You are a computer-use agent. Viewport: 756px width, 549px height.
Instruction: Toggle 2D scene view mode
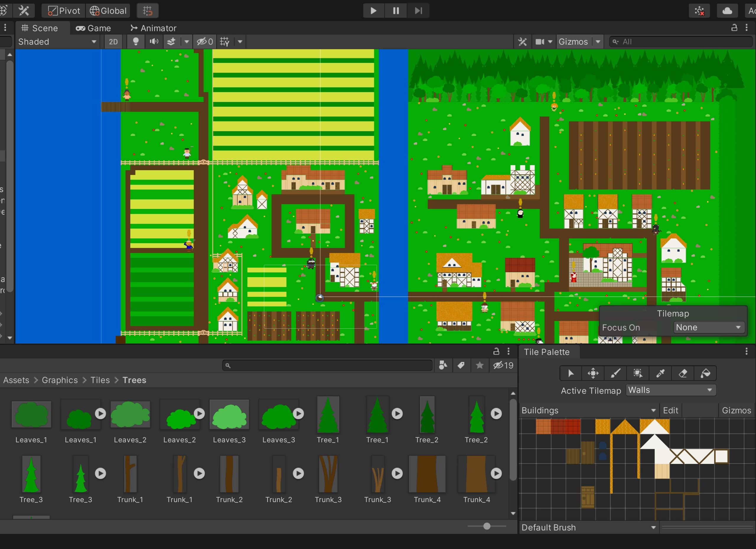[x=113, y=42]
